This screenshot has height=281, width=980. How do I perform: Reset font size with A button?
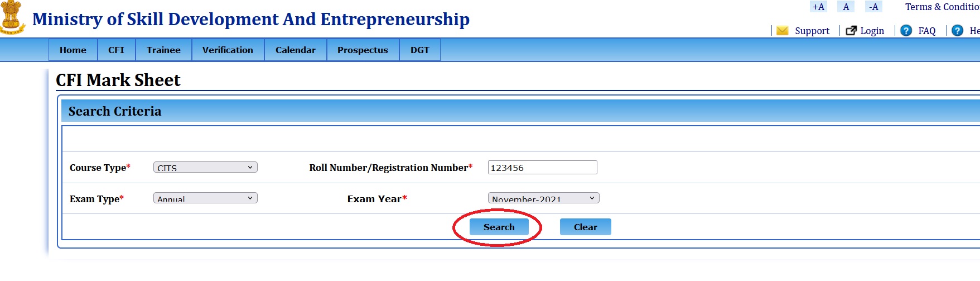(x=846, y=7)
